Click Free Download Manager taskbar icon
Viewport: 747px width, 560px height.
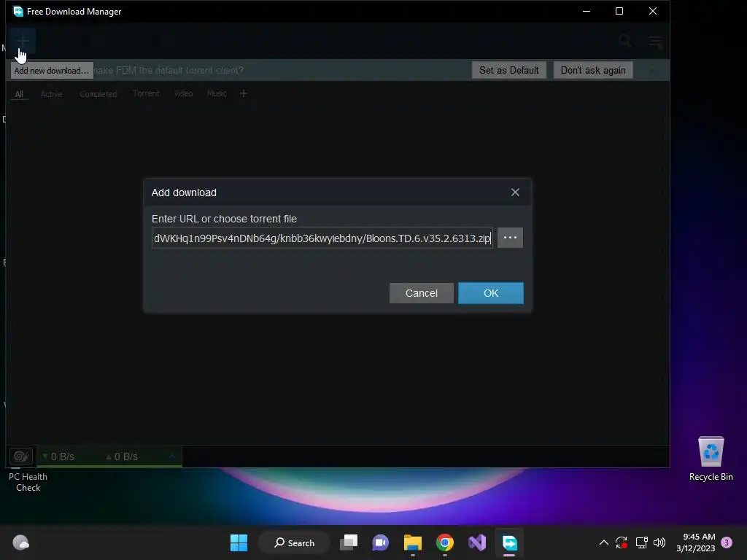pyautogui.click(x=509, y=542)
